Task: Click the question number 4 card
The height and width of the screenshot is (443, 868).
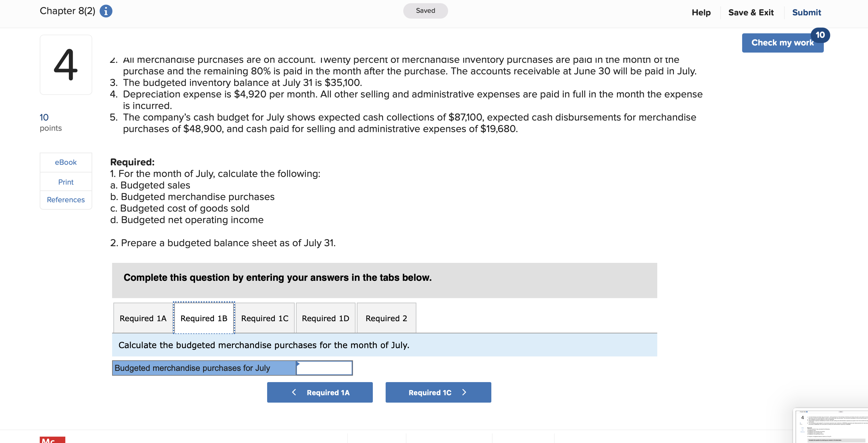Action: tap(66, 64)
